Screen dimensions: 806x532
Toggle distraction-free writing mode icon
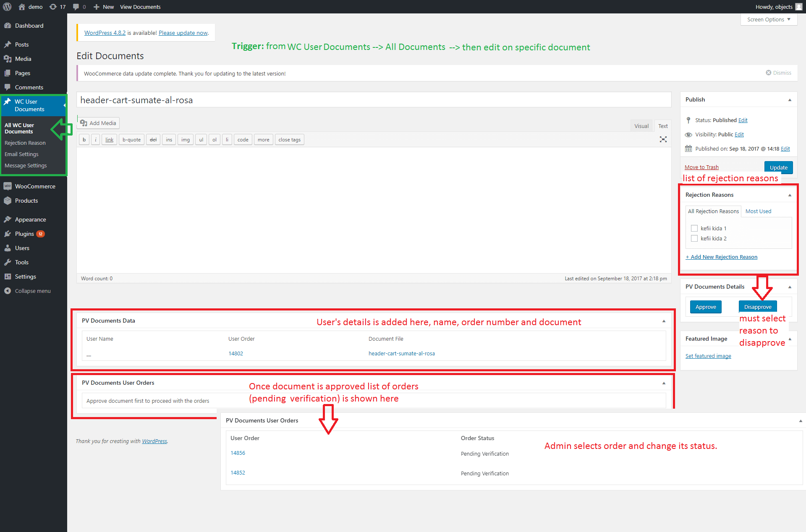pos(663,139)
